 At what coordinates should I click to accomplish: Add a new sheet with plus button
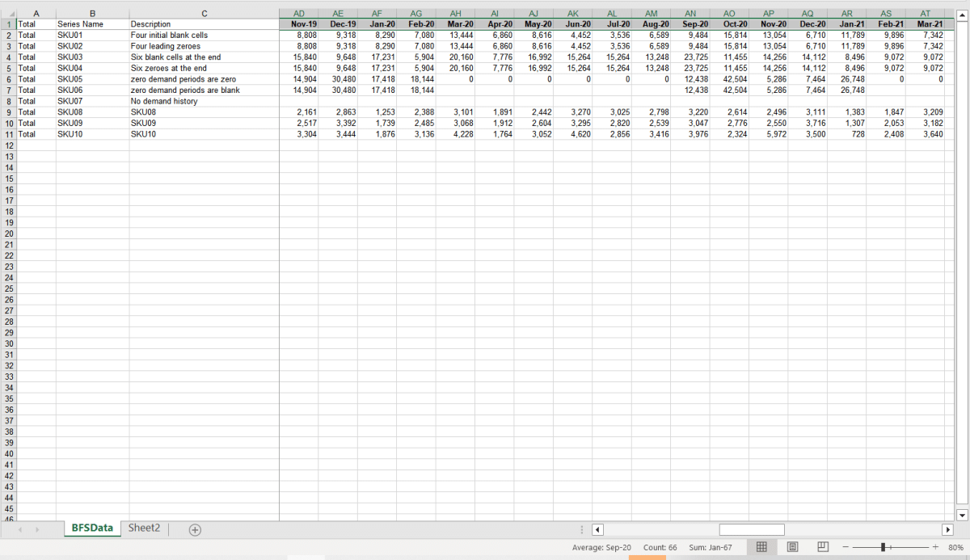click(x=195, y=529)
